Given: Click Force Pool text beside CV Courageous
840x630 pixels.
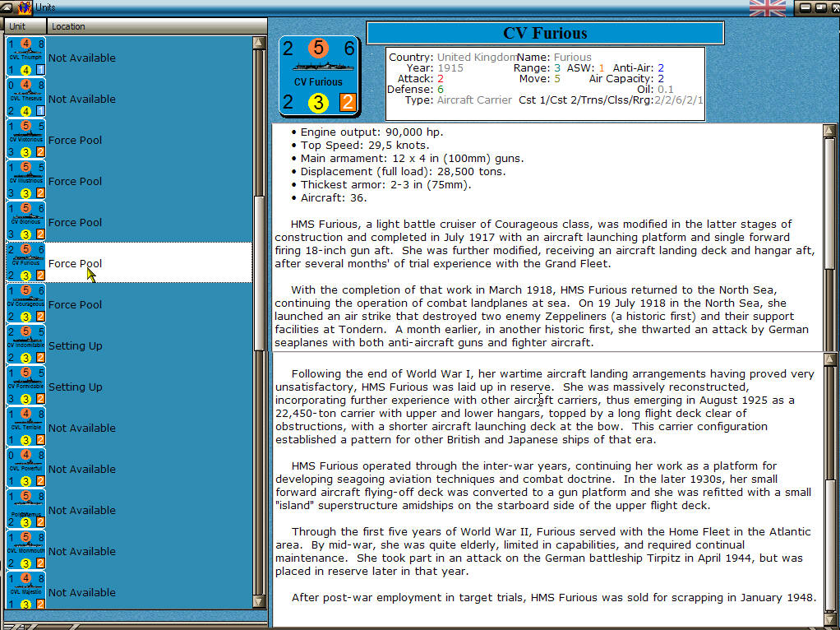Looking at the screenshot, I should coord(75,304).
